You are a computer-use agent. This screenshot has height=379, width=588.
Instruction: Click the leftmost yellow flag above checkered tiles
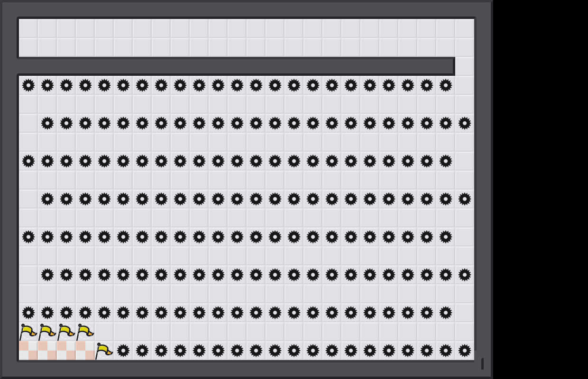point(28,332)
